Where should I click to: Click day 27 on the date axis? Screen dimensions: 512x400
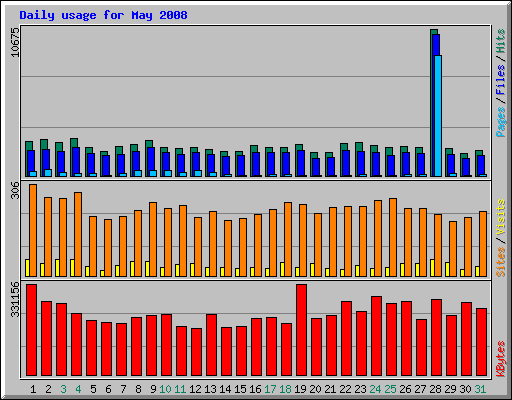click(420, 389)
